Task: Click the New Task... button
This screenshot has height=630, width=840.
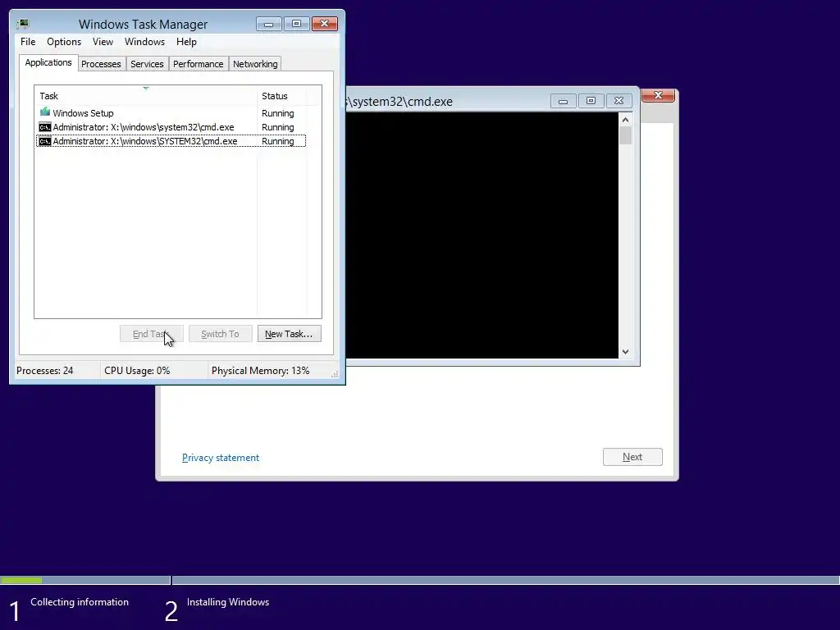Action: pos(290,334)
